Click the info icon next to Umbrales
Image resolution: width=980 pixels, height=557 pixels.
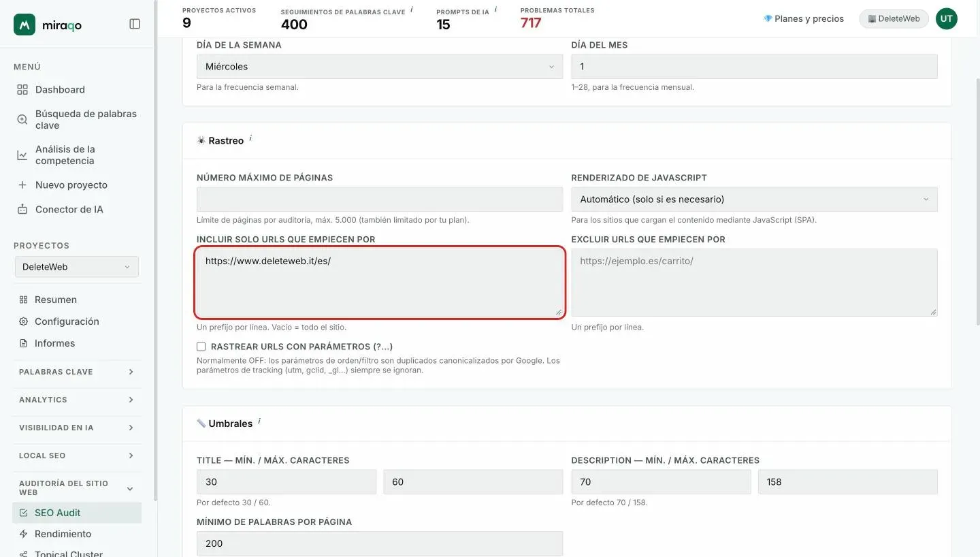coord(259,421)
